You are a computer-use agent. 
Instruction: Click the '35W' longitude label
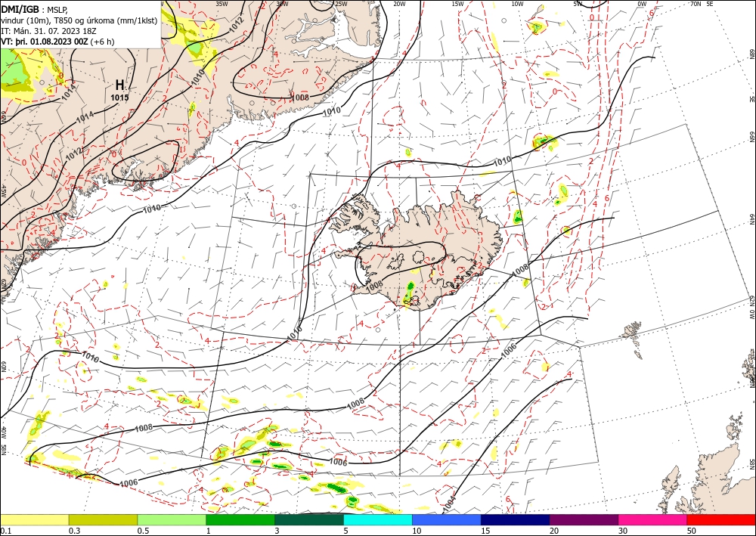click(222, 4)
